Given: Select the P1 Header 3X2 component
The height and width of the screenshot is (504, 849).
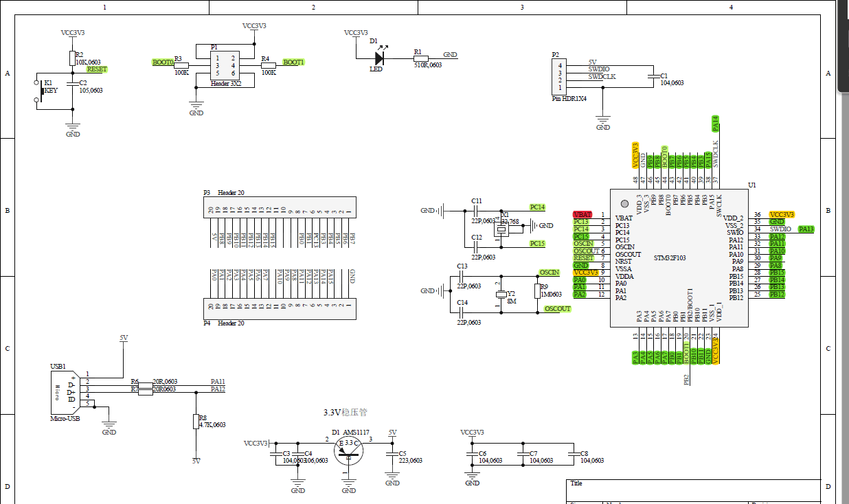Looking at the screenshot, I should pyautogui.click(x=225, y=65).
